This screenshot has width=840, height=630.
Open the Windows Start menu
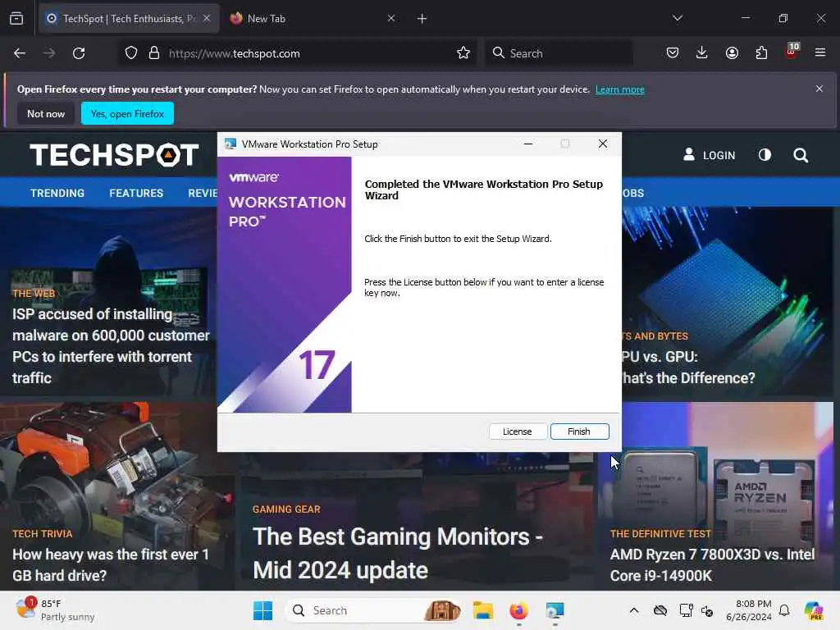(262, 610)
